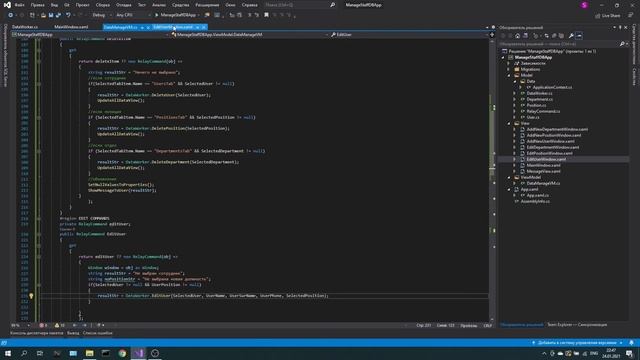
Task: Select ApplicationContext.cs in Solution Explorer
Action: 552,87
